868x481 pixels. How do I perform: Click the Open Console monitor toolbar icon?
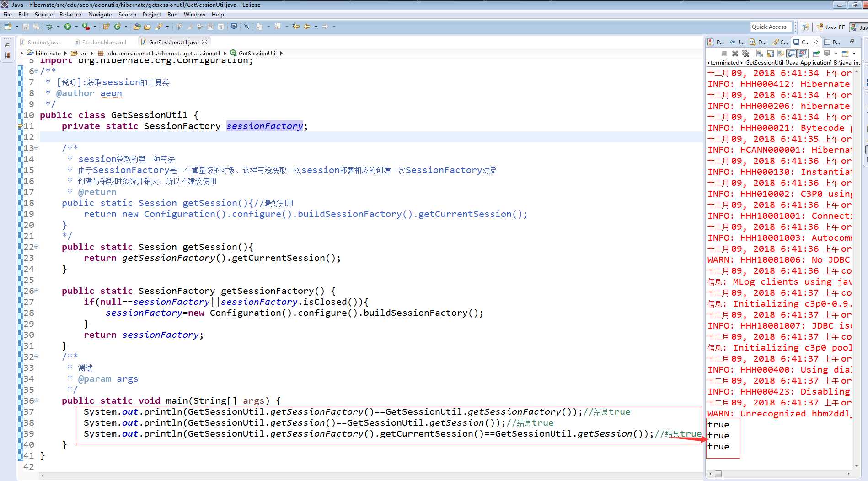tap(234, 27)
